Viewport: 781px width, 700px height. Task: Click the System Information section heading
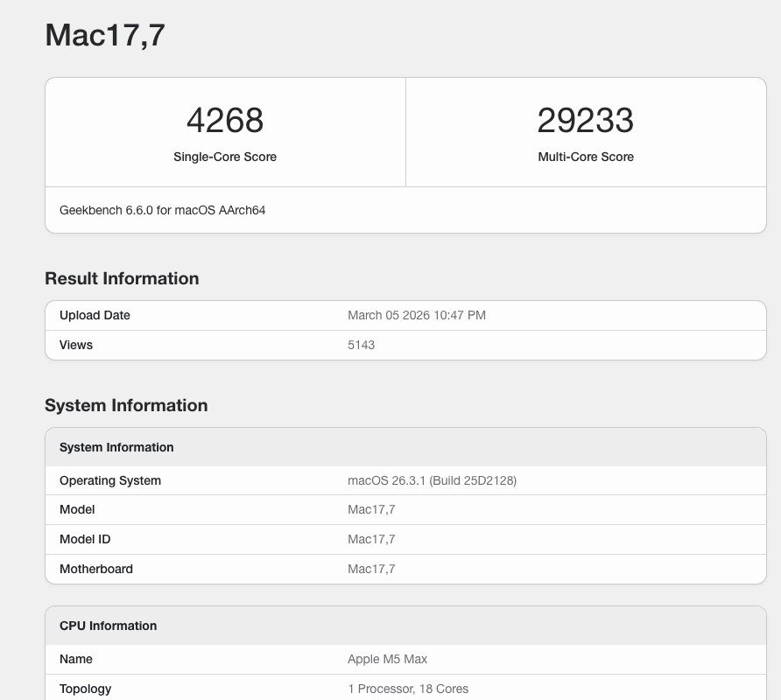[x=125, y=405]
